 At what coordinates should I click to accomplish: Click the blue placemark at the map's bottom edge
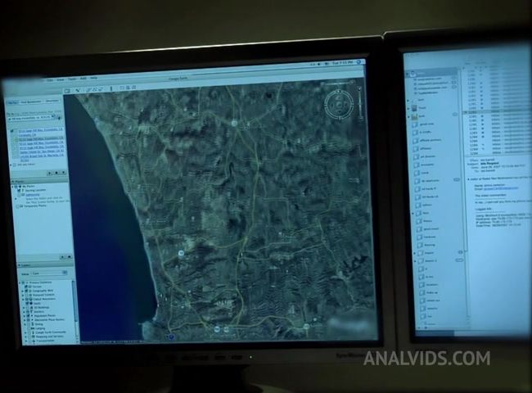point(171,337)
